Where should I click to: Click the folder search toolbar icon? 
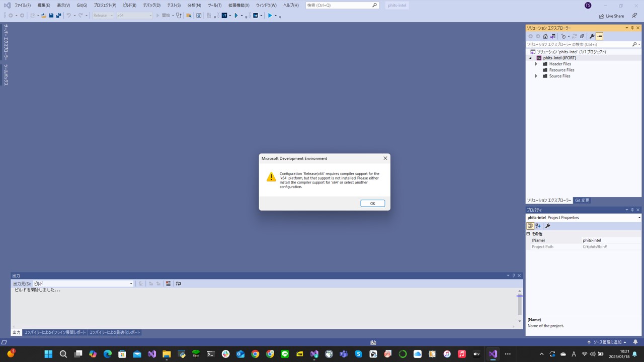(189, 16)
